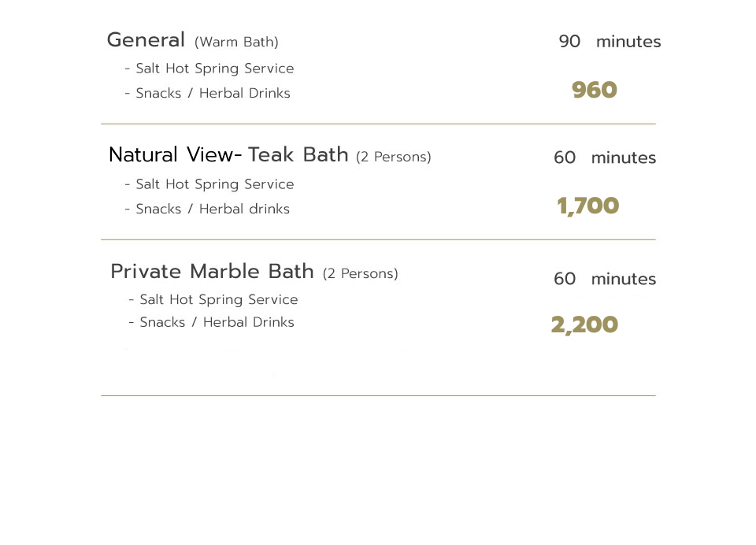Click Salt Hot Spring Service under Teak Bath
The image size is (756, 545).
point(209,184)
